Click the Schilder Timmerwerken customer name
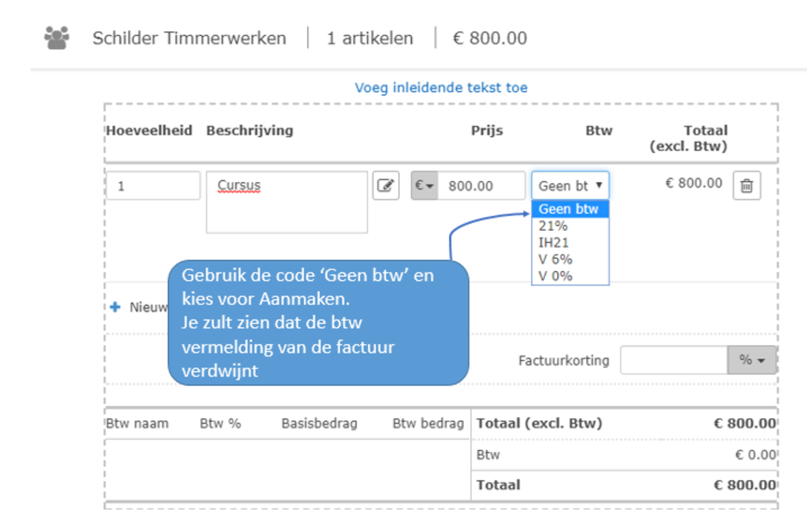This screenshot has height=532, width=807. tap(189, 37)
